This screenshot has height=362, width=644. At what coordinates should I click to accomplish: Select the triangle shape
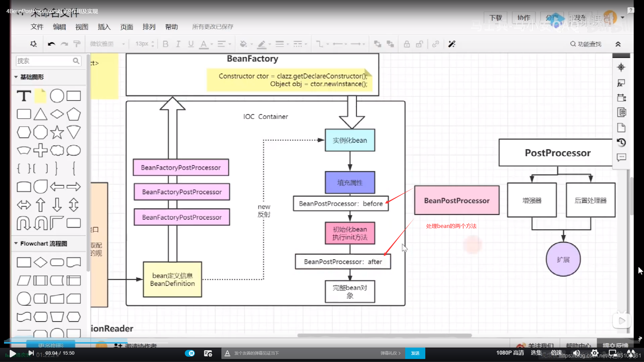pyautogui.click(x=40, y=114)
